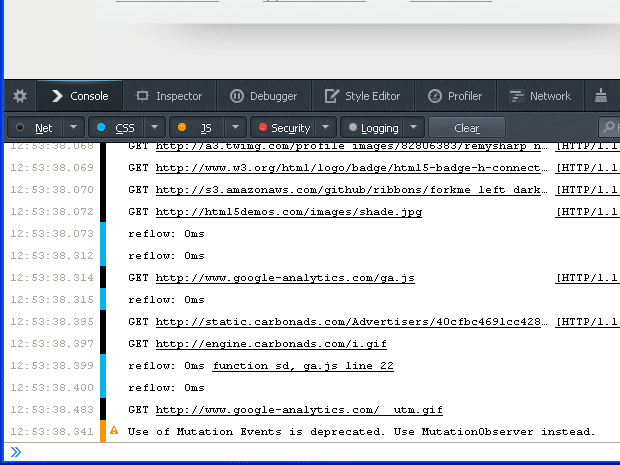Screen dimensions: 620x465
Task: Toggle the CSS message filter
Action: click(116, 127)
